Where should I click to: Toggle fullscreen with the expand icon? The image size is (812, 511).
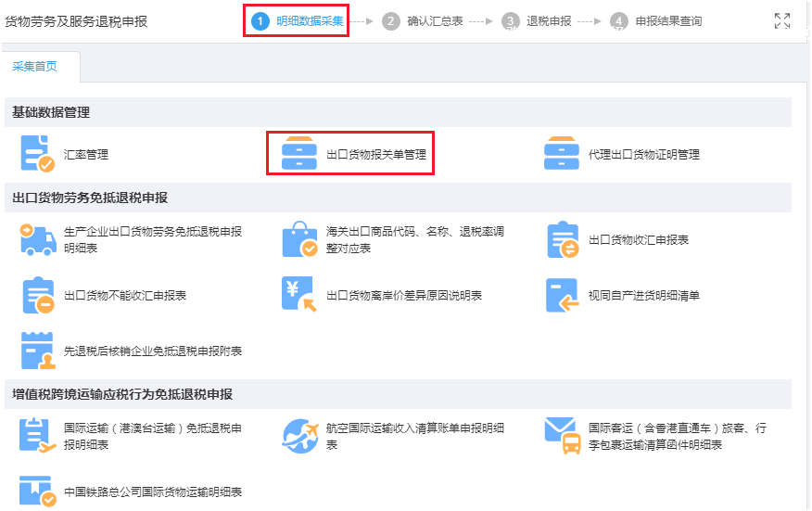[781, 20]
